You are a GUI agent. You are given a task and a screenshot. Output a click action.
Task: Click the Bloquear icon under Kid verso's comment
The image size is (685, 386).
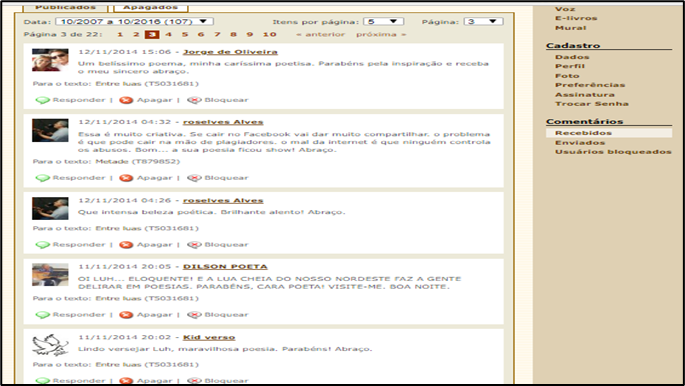[194, 381]
